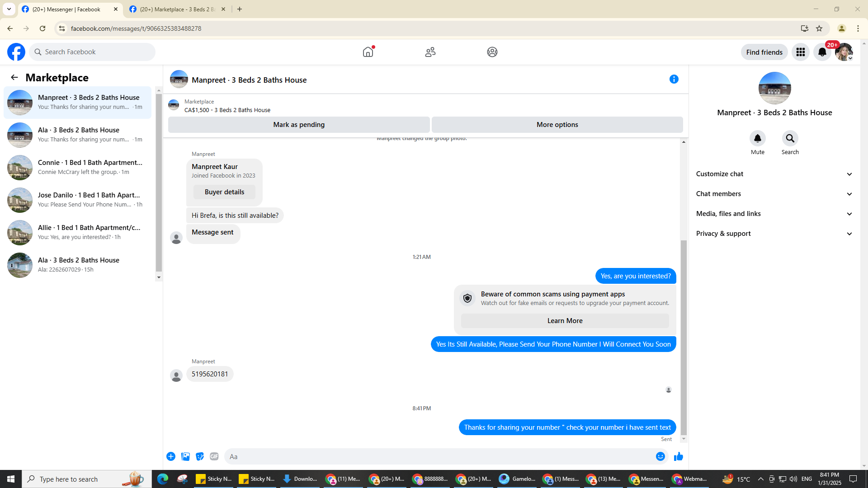Attach a file with the photo icon
The image size is (868, 488).
click(x=185, y=456)
